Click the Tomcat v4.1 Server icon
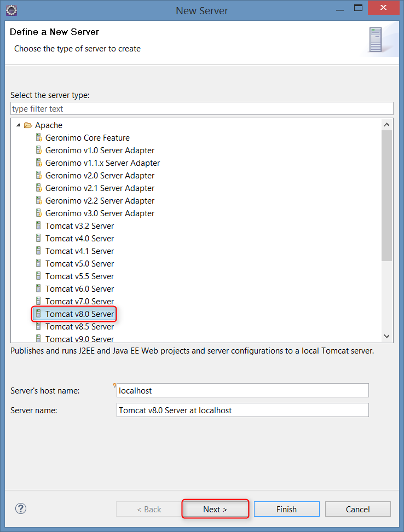This screenshot has width=404, height=532. 38,250
